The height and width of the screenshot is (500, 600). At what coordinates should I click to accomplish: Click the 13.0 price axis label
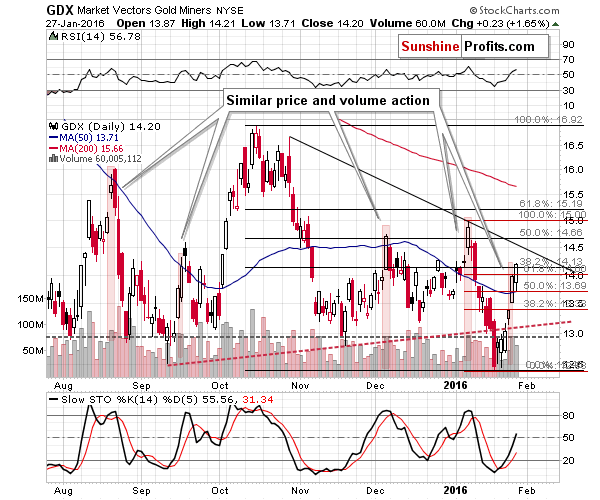click(573, 334)
